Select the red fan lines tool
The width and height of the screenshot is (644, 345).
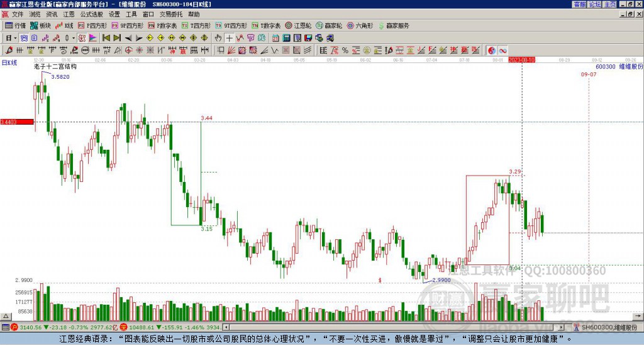231,50
